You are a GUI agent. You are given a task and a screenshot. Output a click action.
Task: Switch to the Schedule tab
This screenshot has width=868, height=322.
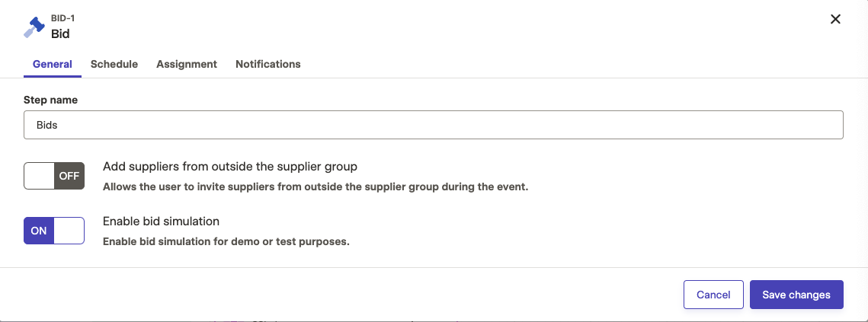click(x=114, y=64)
